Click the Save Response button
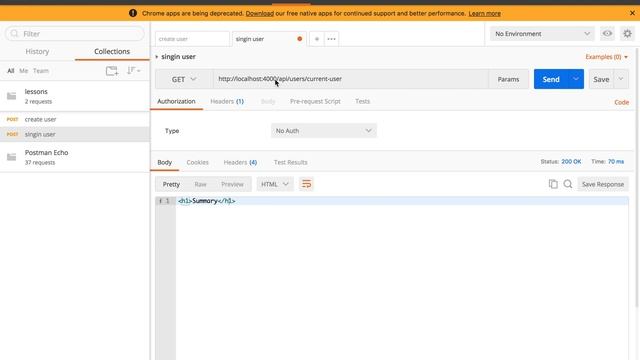This screenshot has width=640, height=360. (603, 184)
